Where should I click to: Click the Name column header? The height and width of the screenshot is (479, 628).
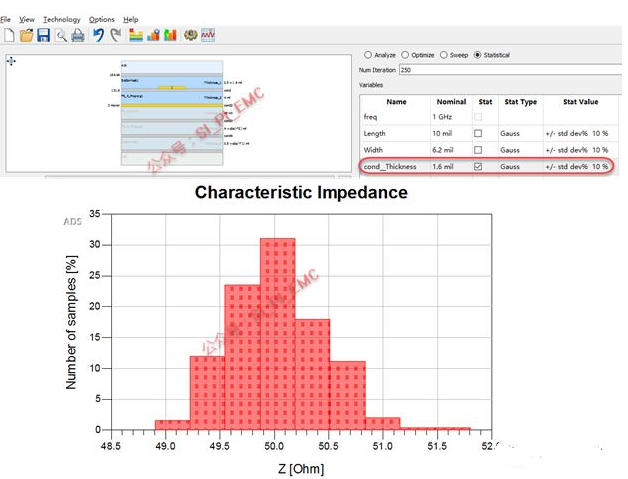pyautogui.click(x=396, y=102)
